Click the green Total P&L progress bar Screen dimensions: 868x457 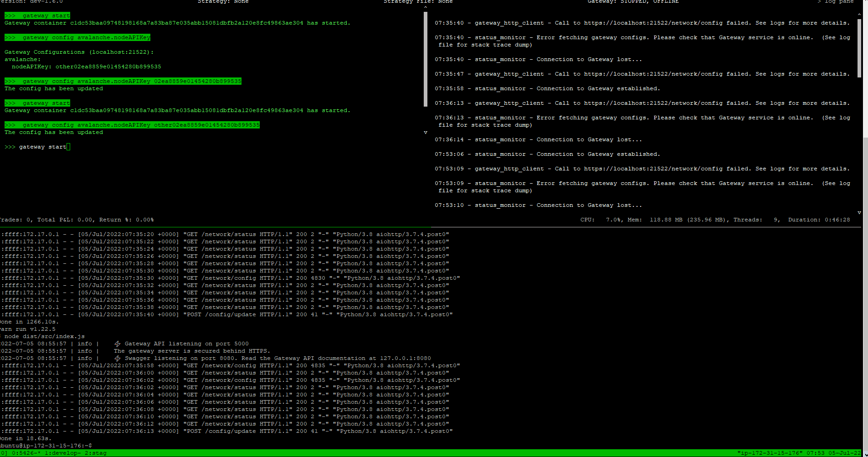[214, 226]
